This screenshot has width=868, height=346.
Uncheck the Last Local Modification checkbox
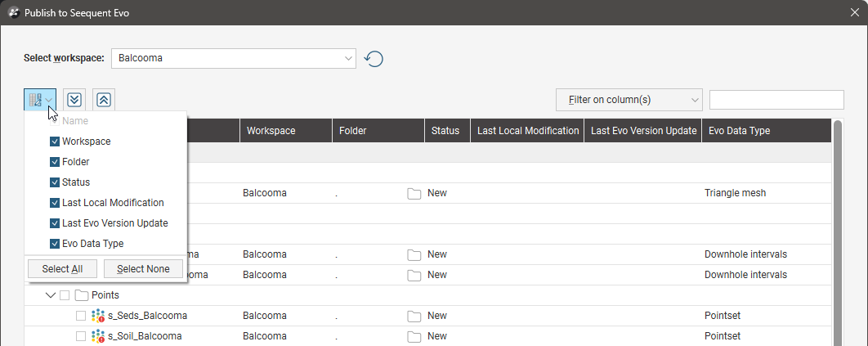[55, 203]
